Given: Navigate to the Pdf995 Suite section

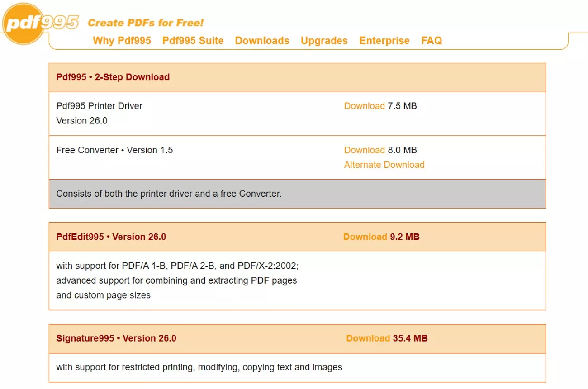Looking at the screenshot, I should [x=193, y=41].
